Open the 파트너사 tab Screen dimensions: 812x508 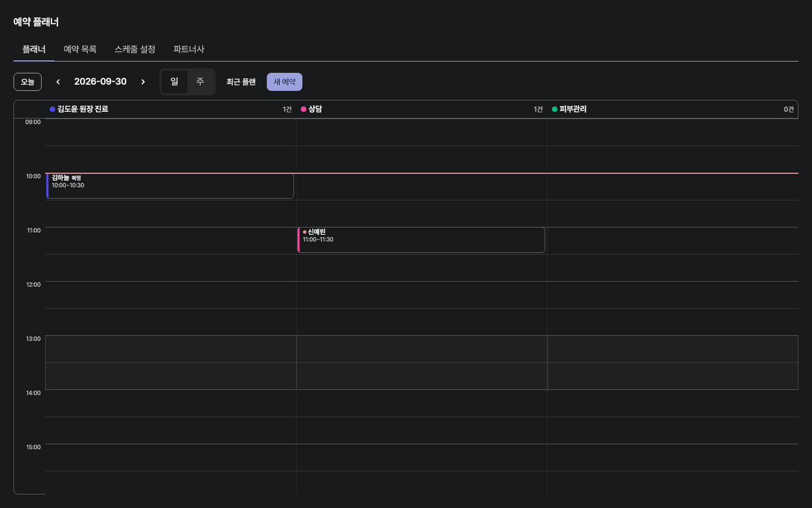189,50
